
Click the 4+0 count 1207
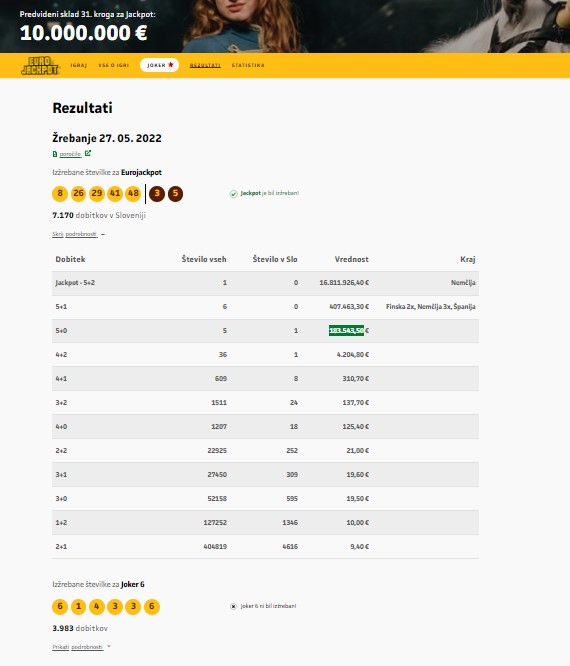click(219, 426)
